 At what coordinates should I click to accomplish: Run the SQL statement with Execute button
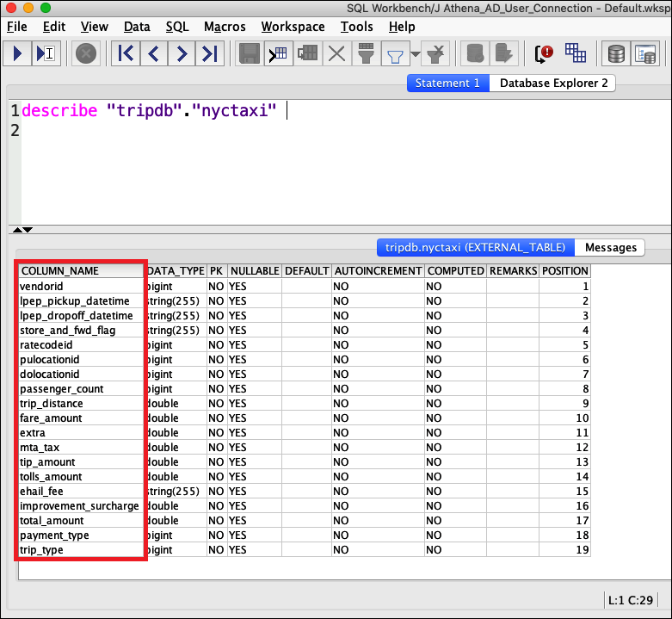[x=18, y=54]
